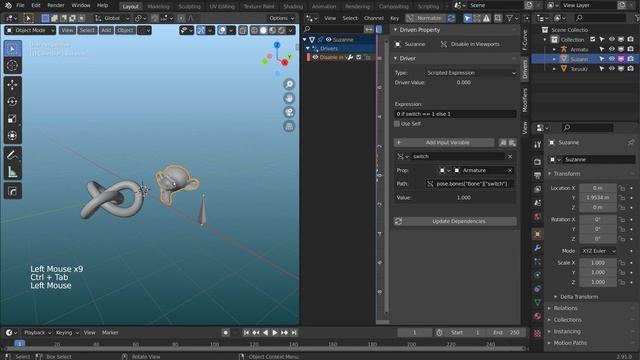
Task: Click the Scale X value field
Action: point(598,263)
